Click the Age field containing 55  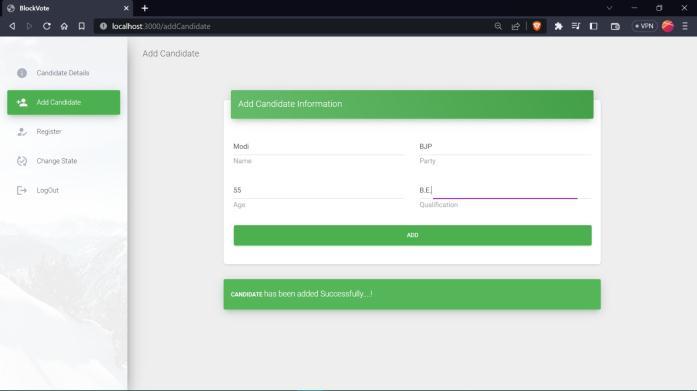point(319,190)
